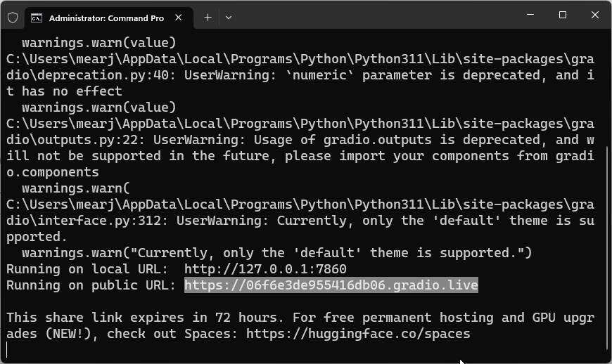The height and width of the screenshot is (364, 612).
Task: Click 'dio\deprecation.py:40: UserWarning' text
Action: pos(141,74)
